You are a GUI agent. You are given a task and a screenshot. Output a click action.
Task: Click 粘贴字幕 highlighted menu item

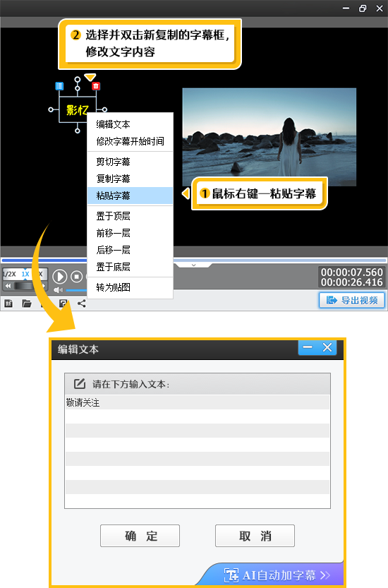tap(130, 196)
